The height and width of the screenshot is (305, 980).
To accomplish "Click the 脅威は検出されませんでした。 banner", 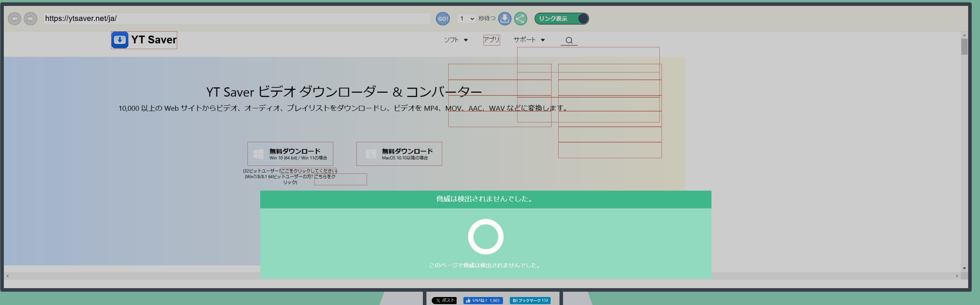I will [x=486, y=199].
